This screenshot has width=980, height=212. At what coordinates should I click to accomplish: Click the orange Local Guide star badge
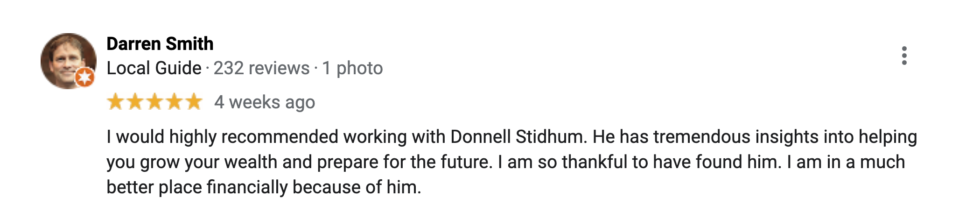[85, 77]
